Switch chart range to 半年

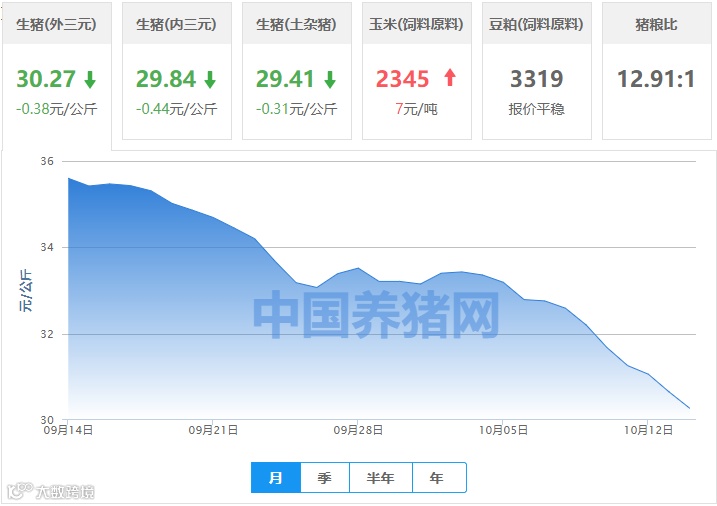point(381,478)
